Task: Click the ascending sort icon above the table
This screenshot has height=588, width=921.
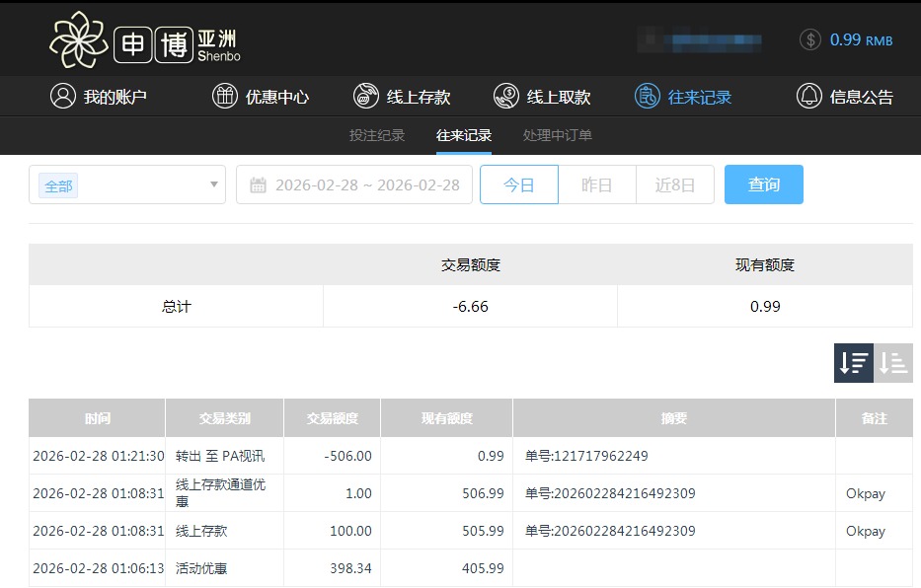Action: pos(893,363)
